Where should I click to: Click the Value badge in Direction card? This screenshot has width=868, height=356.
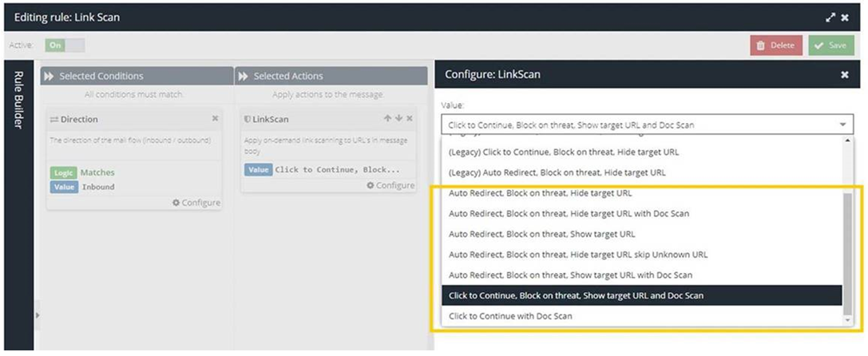tap(64, 187)
